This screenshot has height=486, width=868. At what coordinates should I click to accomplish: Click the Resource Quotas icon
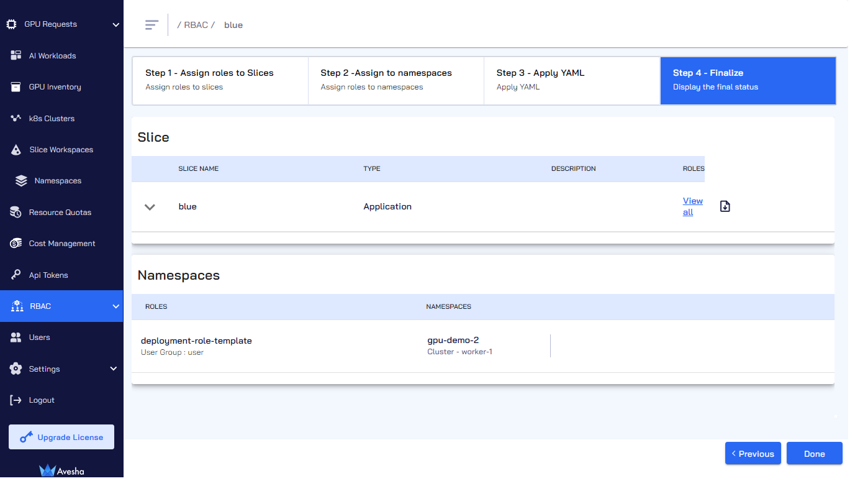(16, 212)
